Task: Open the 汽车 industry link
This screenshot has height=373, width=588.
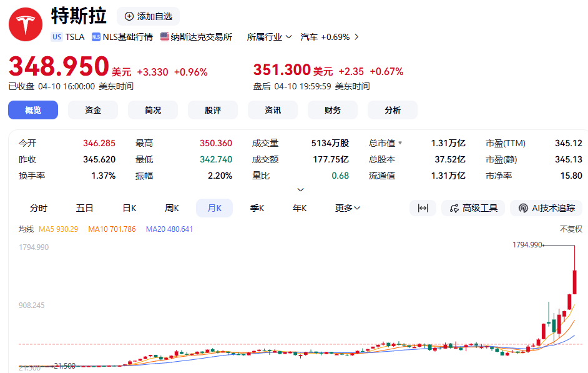Action: (x=330, y=37)
